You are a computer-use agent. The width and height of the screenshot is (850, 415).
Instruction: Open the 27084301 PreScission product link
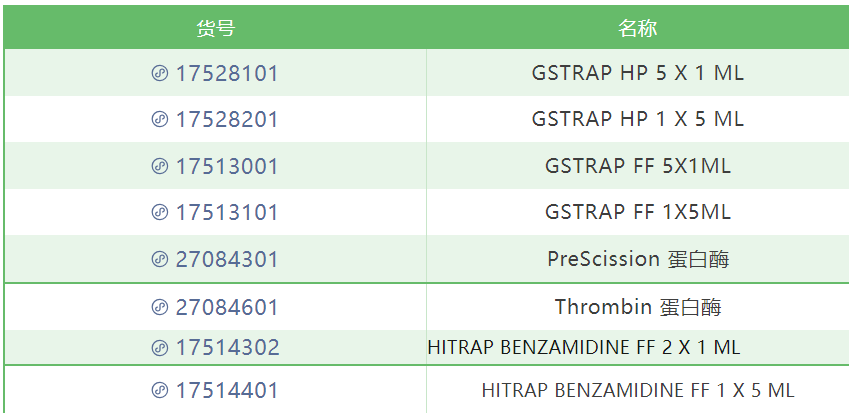227,260
